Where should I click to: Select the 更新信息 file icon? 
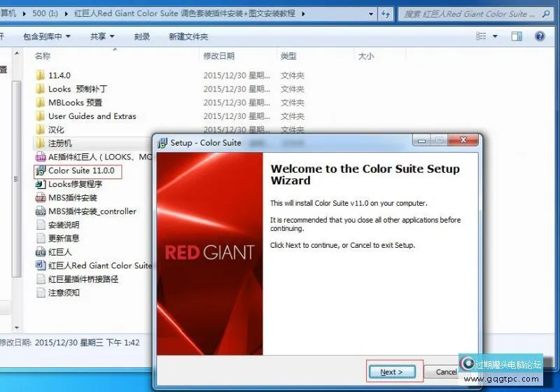tap(41, 239)
